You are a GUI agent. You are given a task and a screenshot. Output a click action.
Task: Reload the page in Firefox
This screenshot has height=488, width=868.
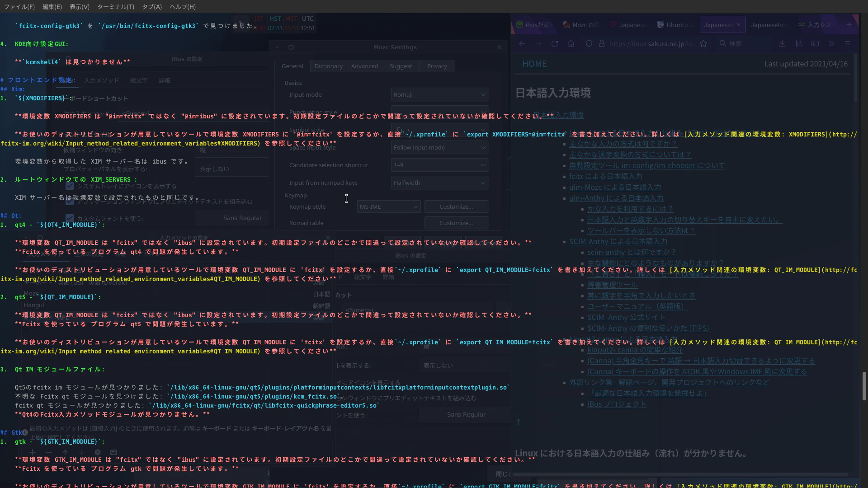tap(555, 44)
